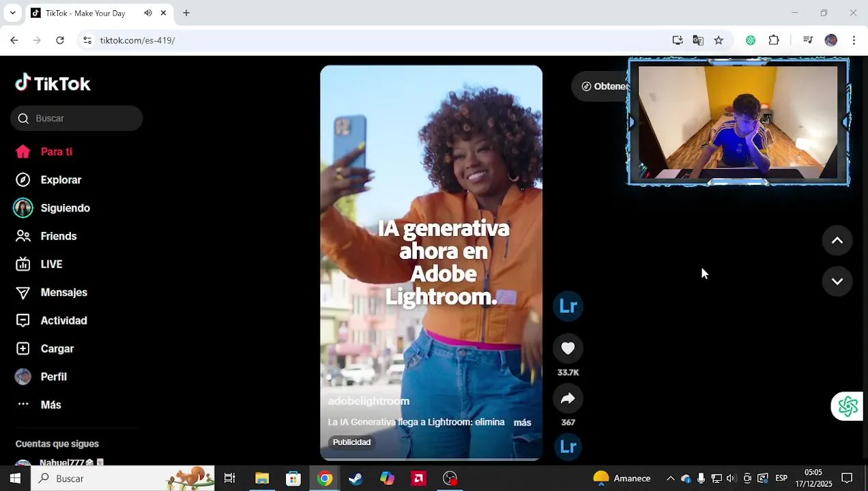Open the Lightroom advertiser avatar
This screenshot has height=491, width=868.
click(568, 306)
